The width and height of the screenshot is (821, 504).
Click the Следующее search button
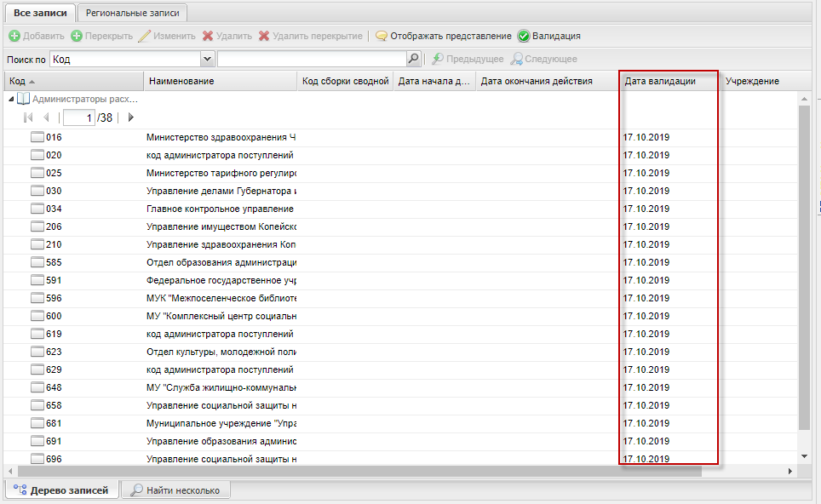(x=544, y=60)
